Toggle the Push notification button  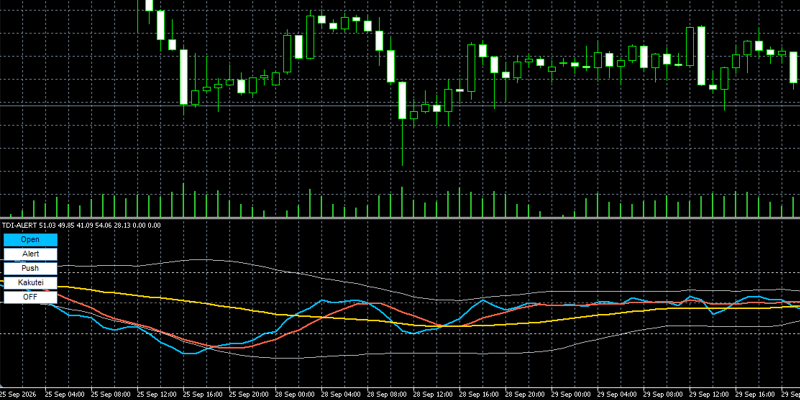point(30,268)
